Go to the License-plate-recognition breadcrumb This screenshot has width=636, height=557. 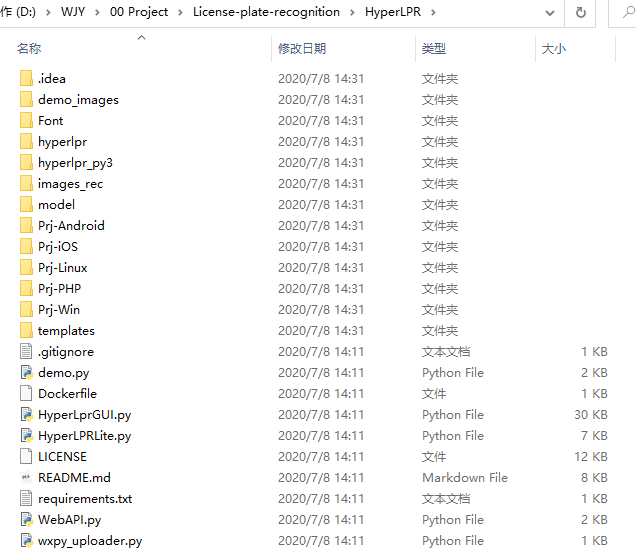pyautogui.click(x=266, y=12)
